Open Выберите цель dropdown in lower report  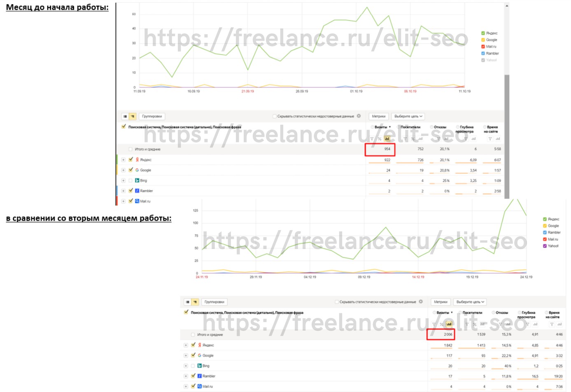point(470,302)
